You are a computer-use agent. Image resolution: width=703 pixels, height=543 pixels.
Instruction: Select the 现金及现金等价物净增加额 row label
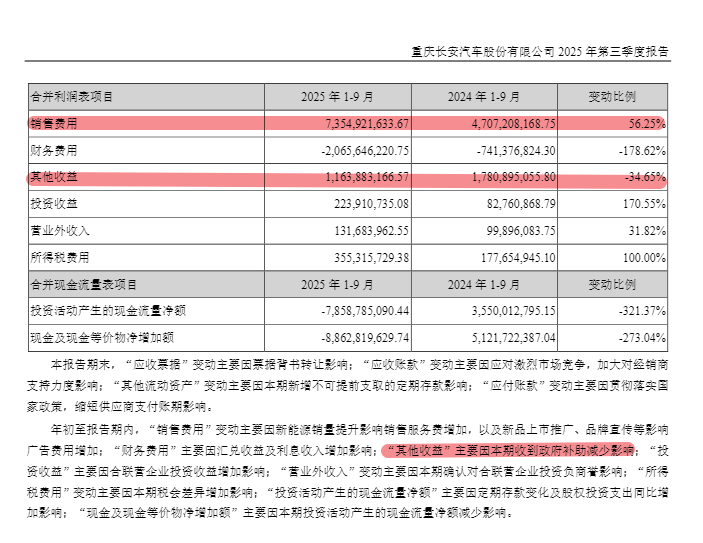tap(102, 338)
